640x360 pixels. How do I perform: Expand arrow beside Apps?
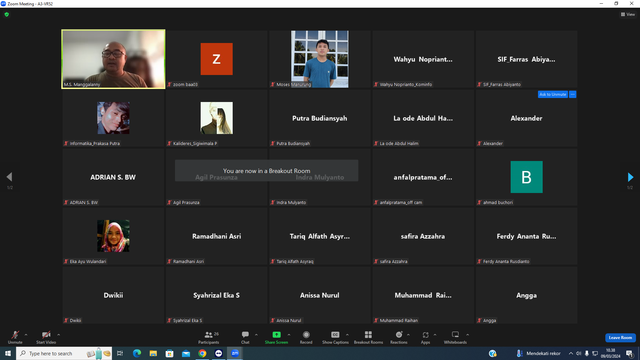[435, 335]
